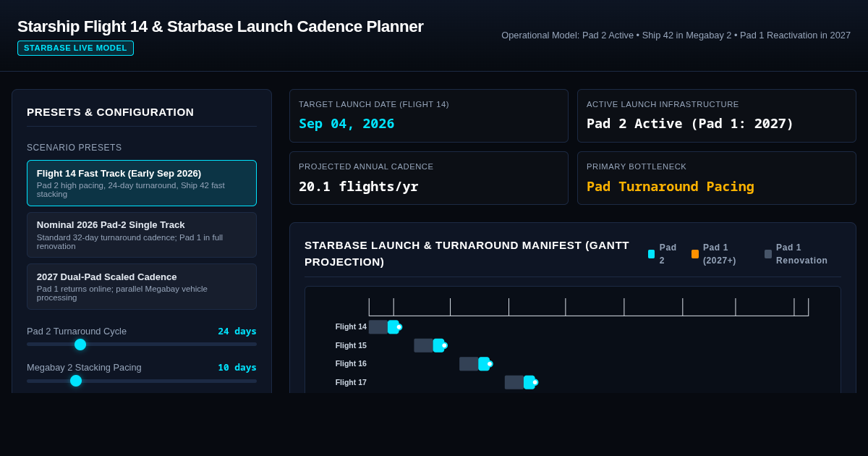Click the Pad 2 cyan legend swatch
This screenshot has width=868, height=456.
[x=651, y=254]
